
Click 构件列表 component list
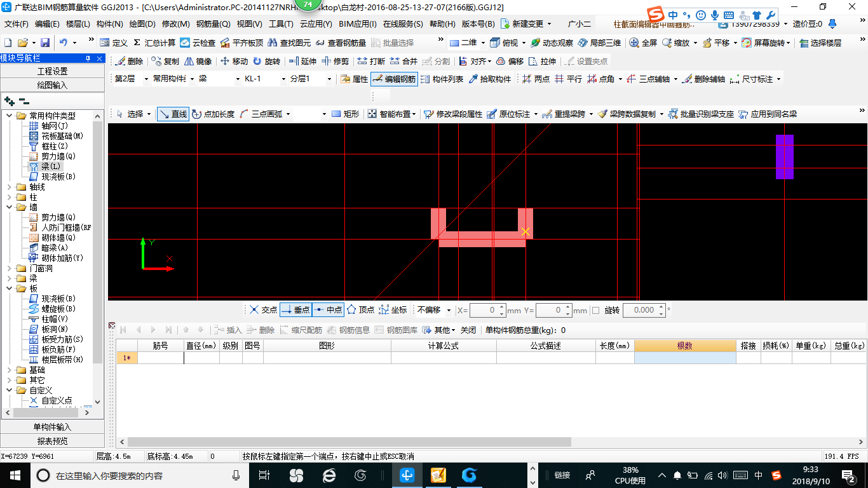point(442,79)
